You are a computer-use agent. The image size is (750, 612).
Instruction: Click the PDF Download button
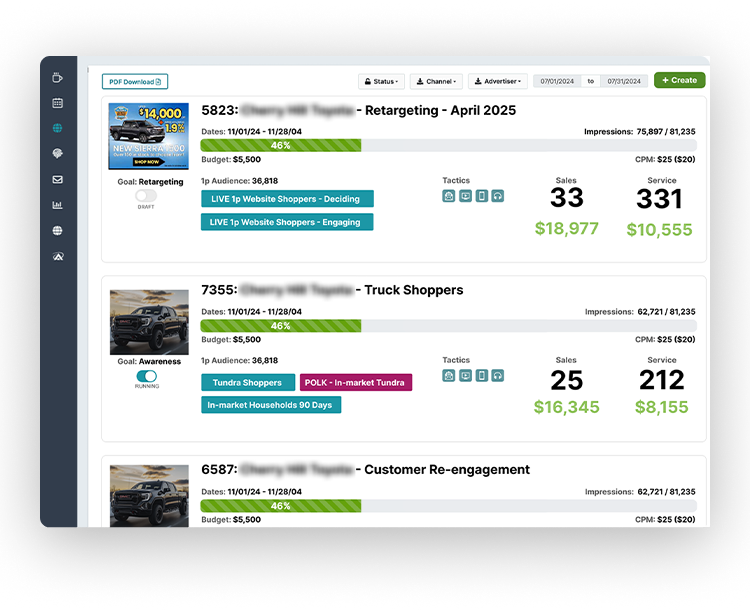134,81
